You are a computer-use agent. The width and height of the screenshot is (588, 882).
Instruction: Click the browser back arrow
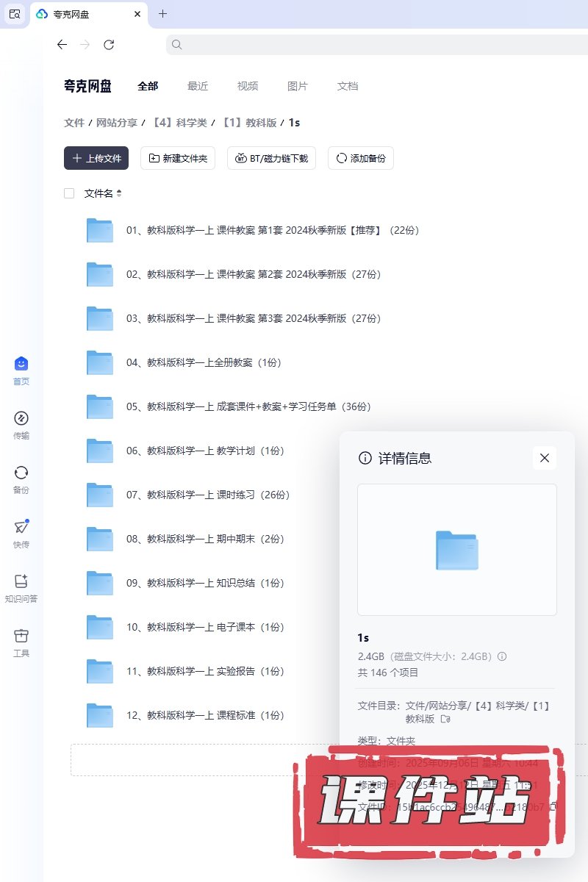point(62,45)
